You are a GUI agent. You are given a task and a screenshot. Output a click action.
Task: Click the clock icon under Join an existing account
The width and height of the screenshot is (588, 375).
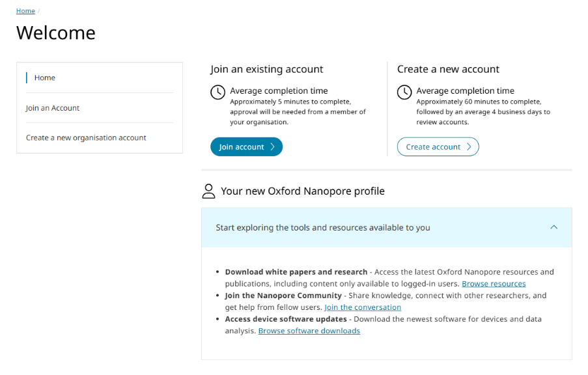click(218, 92)
